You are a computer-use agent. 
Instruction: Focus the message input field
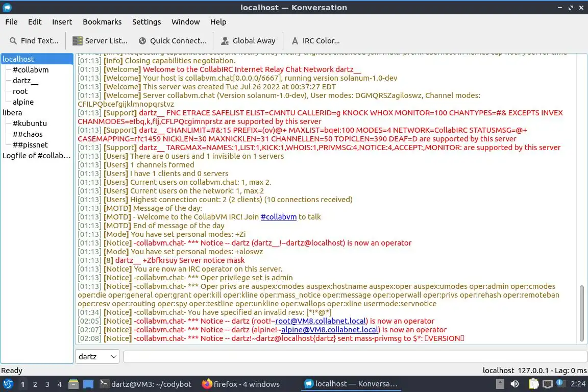[x=355, y=357]
